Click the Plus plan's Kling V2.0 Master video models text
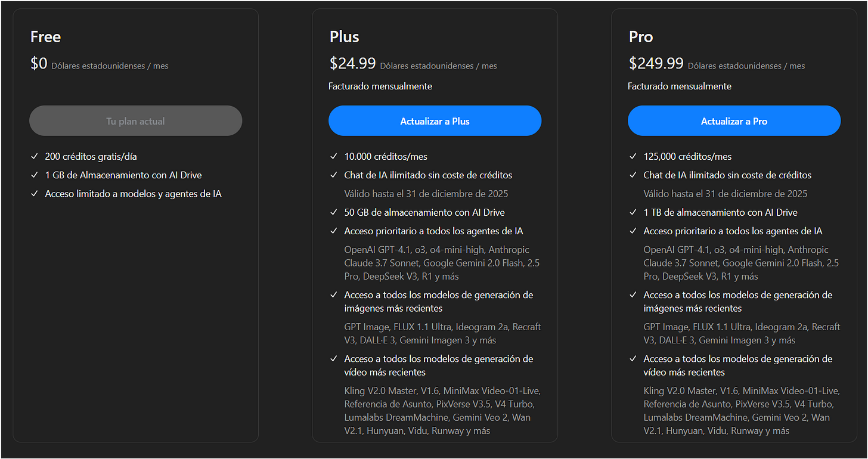This screenshot has width=868, height=459. [442, 411]
